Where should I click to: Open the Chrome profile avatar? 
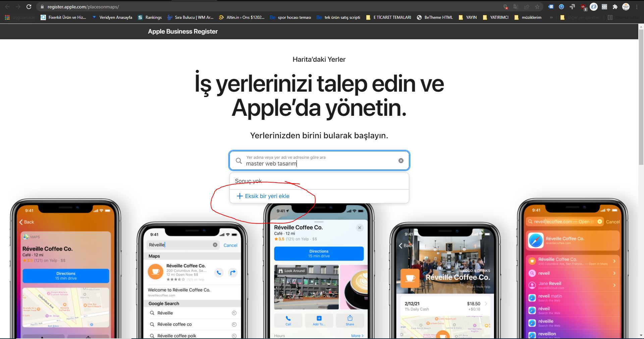tap(626, 7)
